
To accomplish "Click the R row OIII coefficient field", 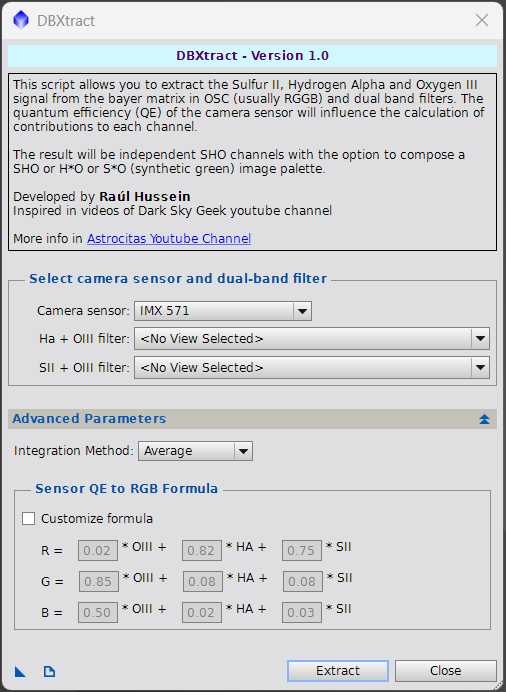I will point(98,550).
